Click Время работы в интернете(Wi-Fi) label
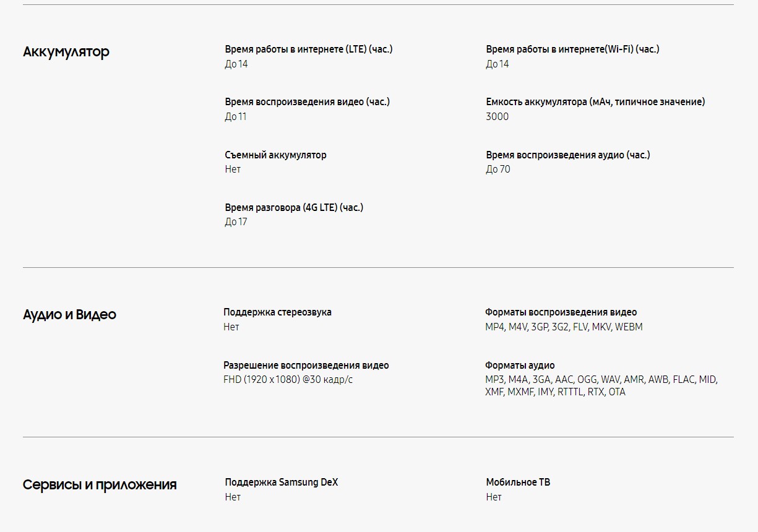 [x=572, y=49]
